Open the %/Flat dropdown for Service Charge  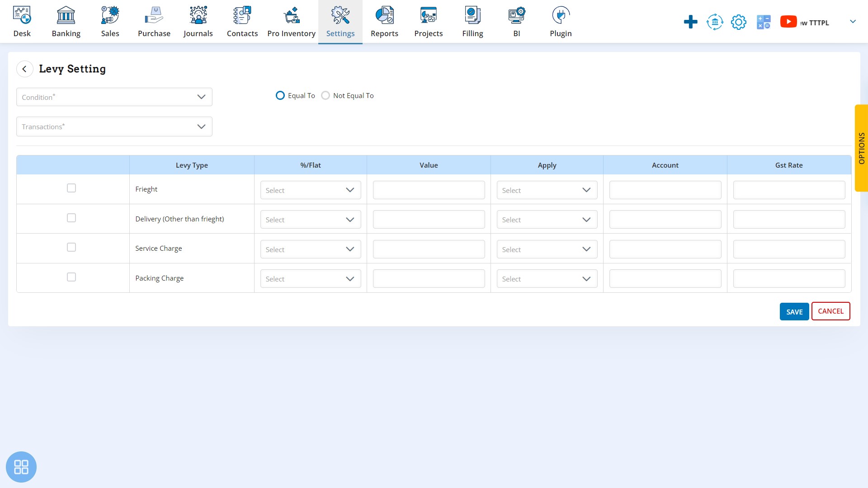pos(311,249)
